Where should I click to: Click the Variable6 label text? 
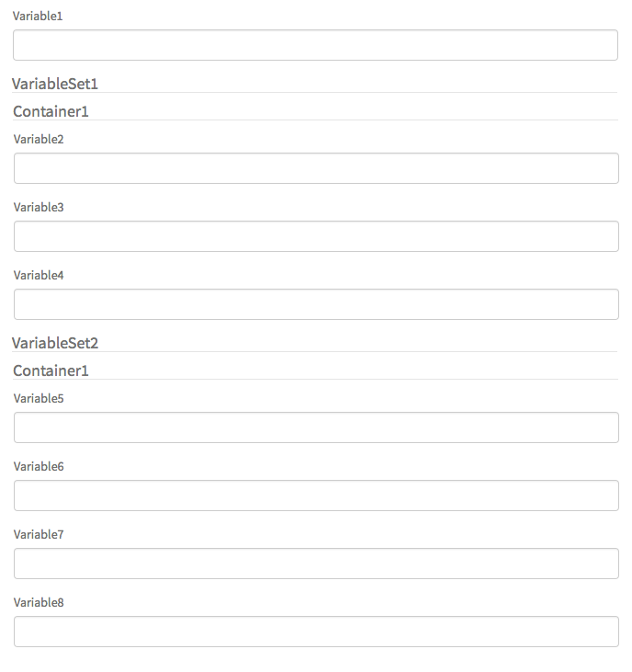[39, 467]
